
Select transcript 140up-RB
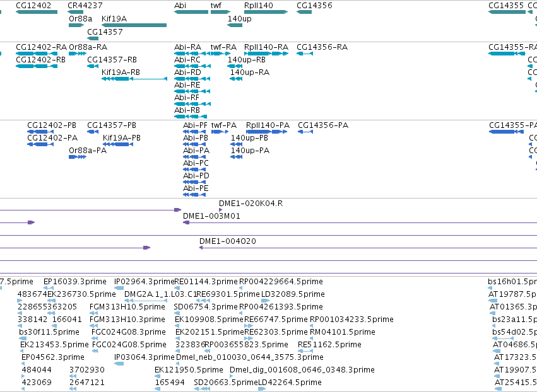point(235,66)
